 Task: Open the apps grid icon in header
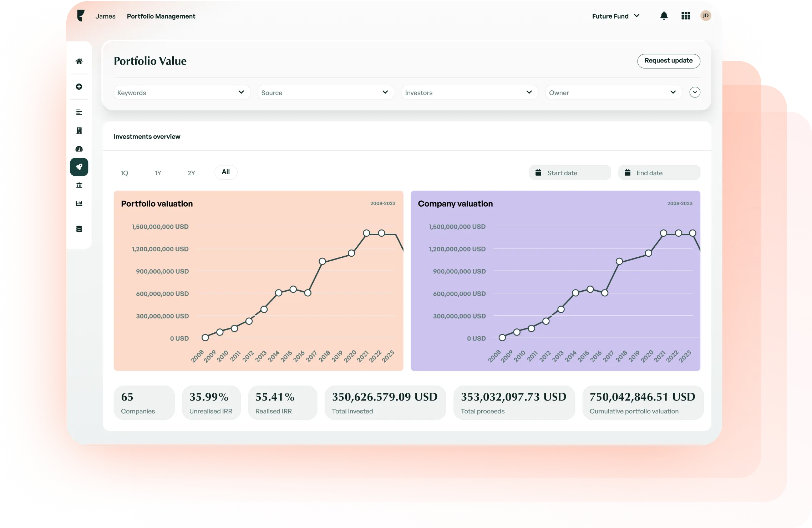(685, 16)
